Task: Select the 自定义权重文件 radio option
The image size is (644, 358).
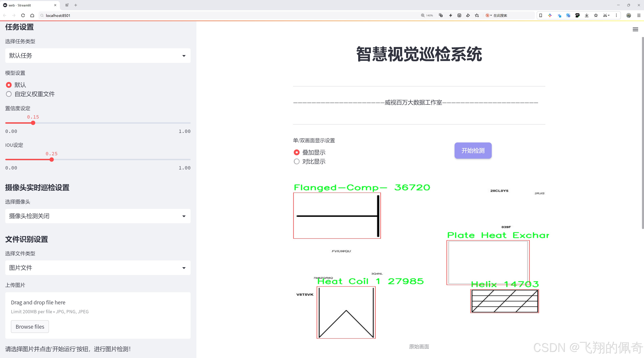Action: [x=9, y=94]
